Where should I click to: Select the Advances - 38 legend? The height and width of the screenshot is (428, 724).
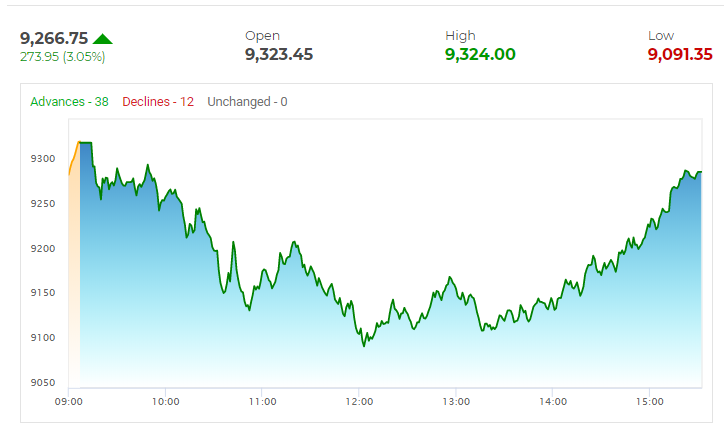69,102
